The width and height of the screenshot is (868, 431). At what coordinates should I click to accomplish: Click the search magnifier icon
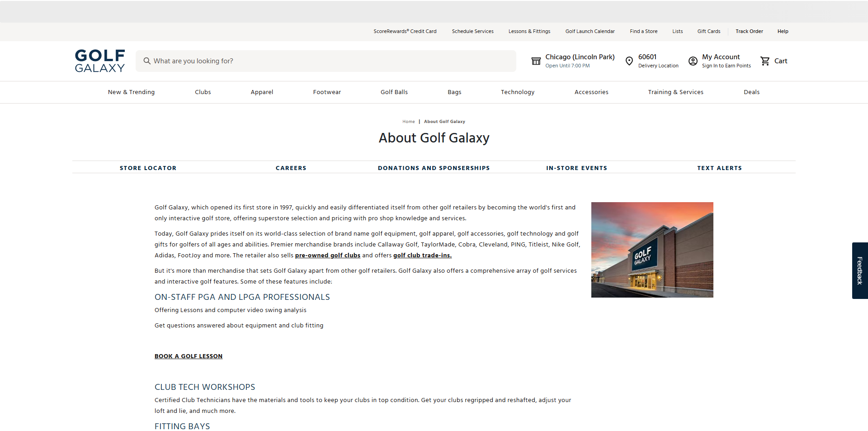pos(147,61)
